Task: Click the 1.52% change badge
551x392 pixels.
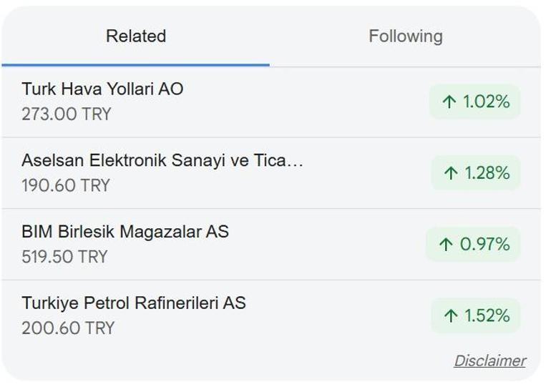Action: 476,316
